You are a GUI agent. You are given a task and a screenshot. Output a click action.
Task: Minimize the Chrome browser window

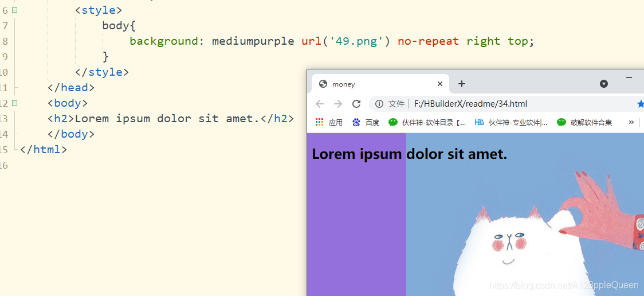(x=629, y=77)
